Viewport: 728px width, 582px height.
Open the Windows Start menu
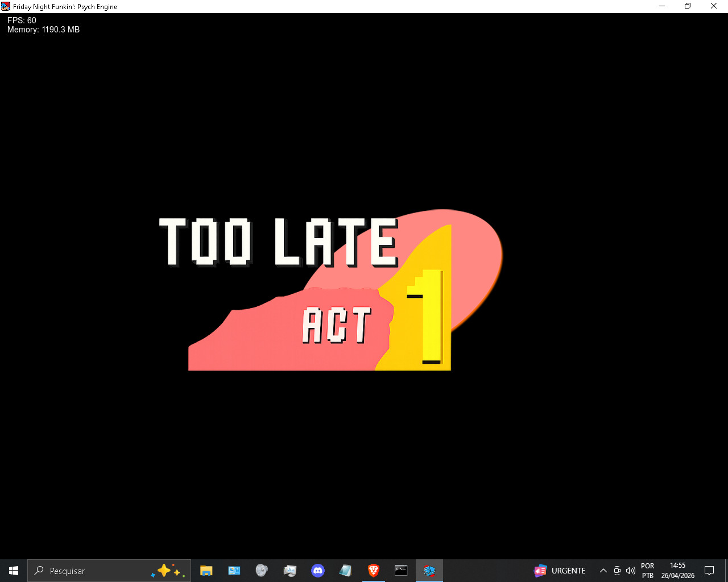[14, 571]
